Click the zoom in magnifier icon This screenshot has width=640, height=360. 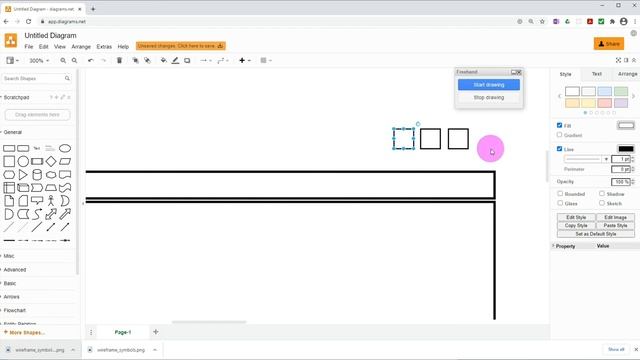coord(63,60)
